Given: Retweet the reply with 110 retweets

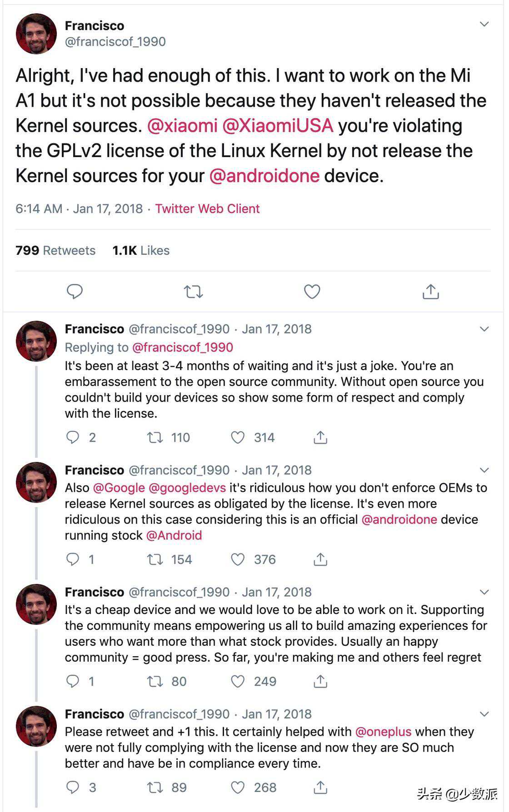Looking at the screenshot, I should [x=155, y=437].
